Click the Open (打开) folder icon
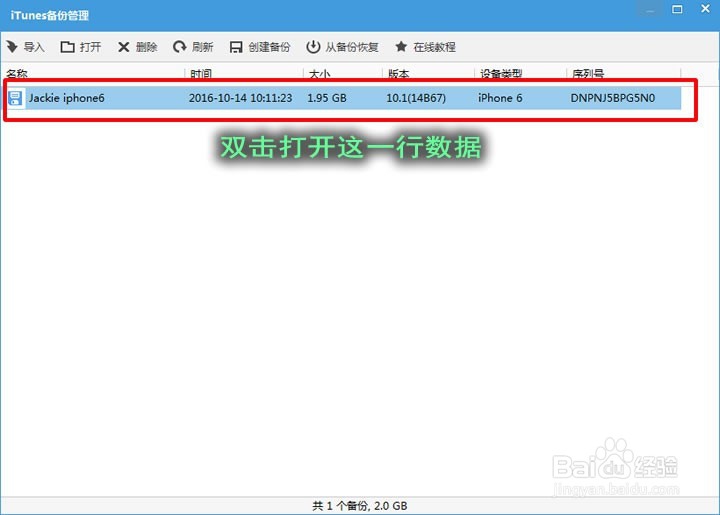The width and height of the screenshot is (720, 515). pyautogui.click(x=68, y=46)
